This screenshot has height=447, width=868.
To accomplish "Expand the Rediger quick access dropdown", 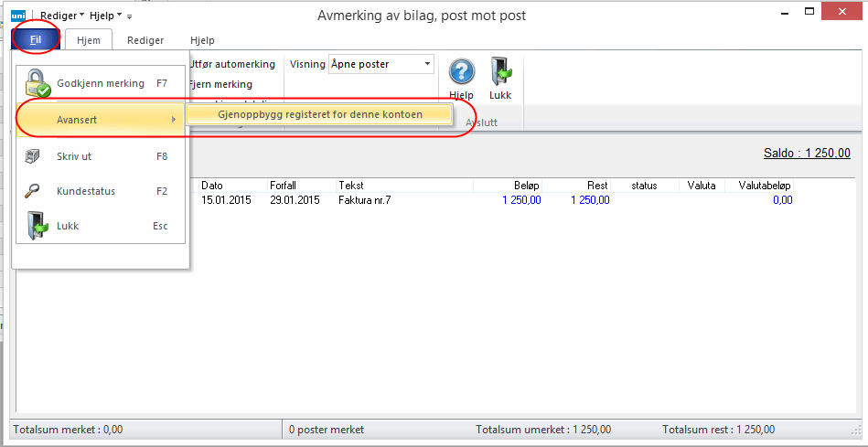I will point(62,16).
